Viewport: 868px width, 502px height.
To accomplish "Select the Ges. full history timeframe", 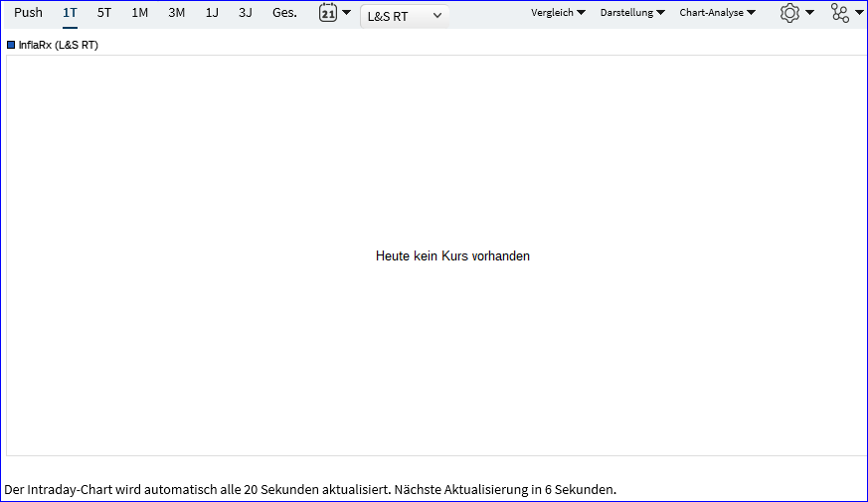I will click(x=284, y=13).
